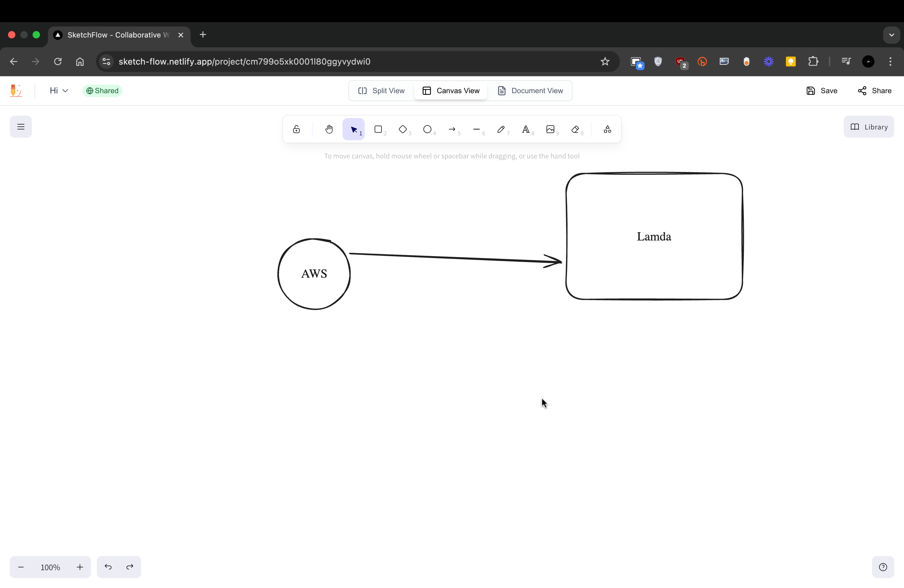Open the SketchFlow logo home
The width and height of the screenshot is (904, 588).
pos(16,91)
